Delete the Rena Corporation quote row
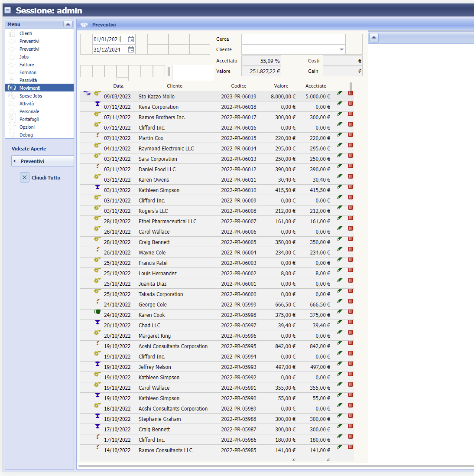This screenshot has height=476, width=474. [351, 104]
